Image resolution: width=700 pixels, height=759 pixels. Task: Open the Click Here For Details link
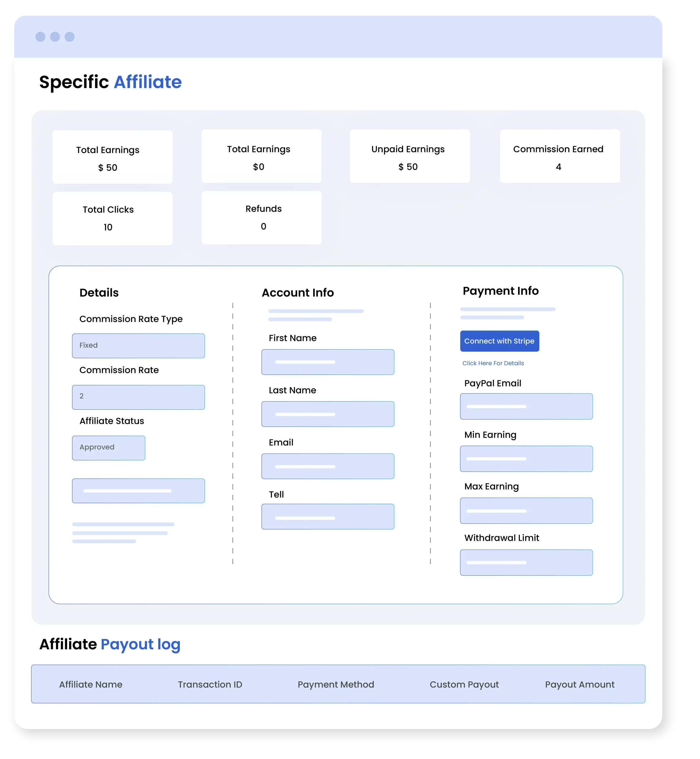493,363
